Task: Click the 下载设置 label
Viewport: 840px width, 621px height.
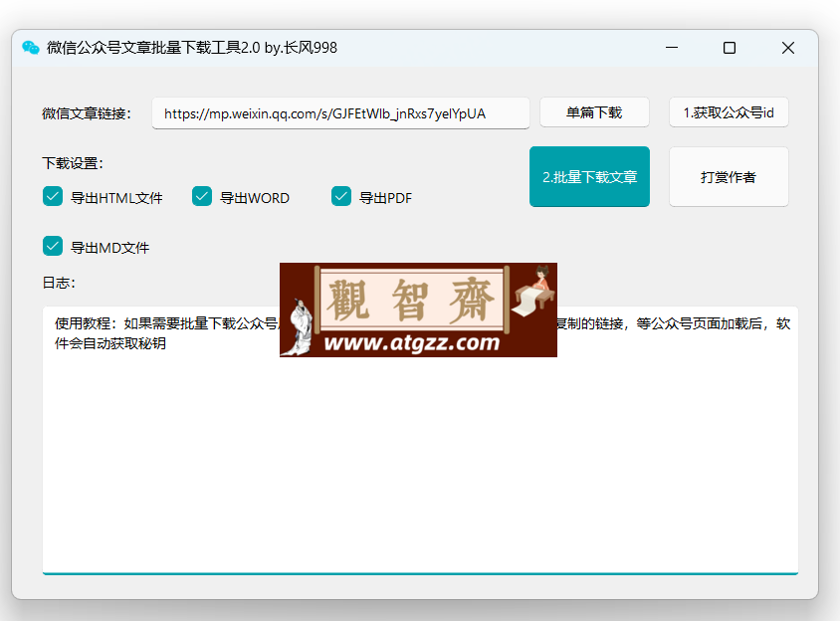Action: point(73,163)
